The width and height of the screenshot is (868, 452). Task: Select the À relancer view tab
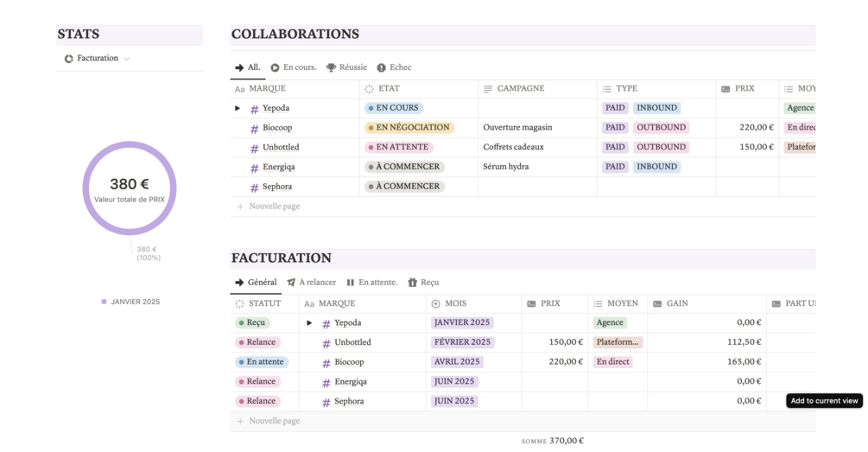tap(312, 283)
